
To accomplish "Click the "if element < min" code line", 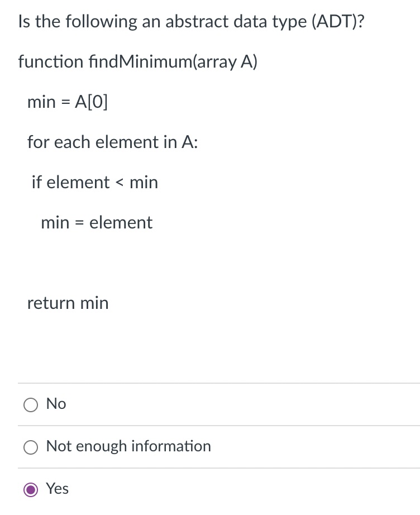I will click(95, 182).
